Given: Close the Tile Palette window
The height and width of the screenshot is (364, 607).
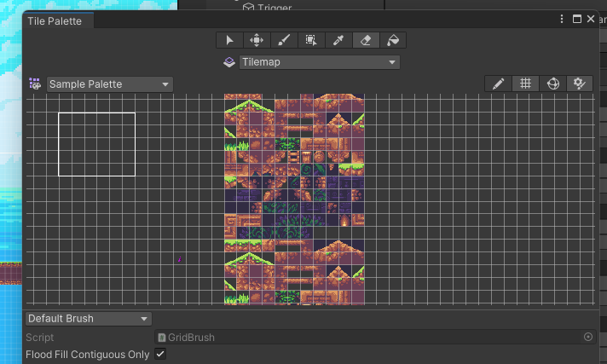Looking at the screenshot, I should 591,19.
